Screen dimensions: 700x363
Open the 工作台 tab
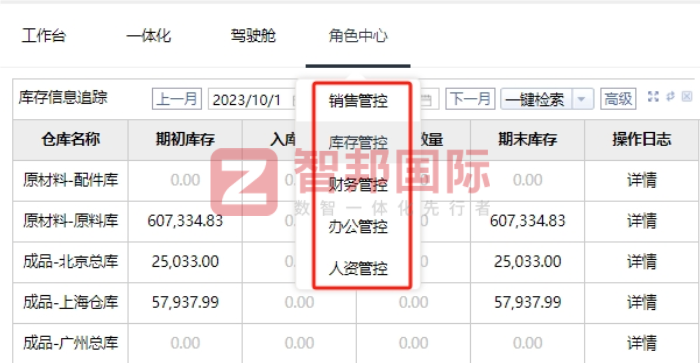coord(44,36)
